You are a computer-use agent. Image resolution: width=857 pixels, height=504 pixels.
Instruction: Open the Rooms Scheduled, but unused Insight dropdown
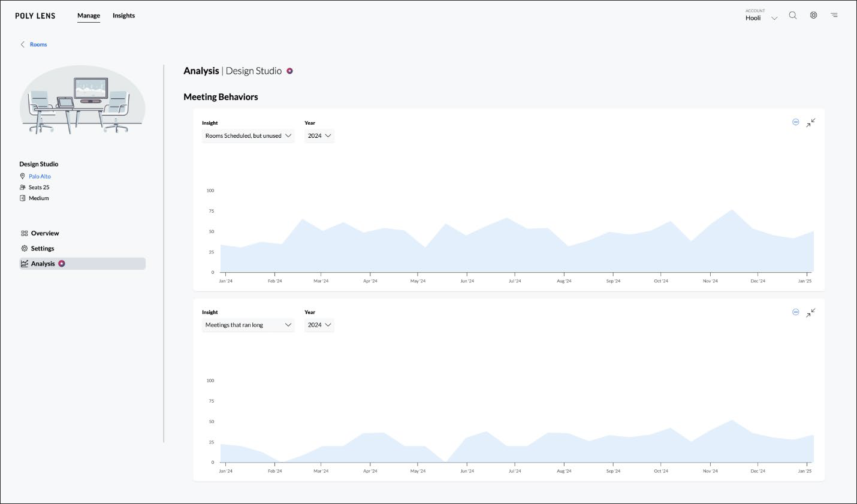248,135
